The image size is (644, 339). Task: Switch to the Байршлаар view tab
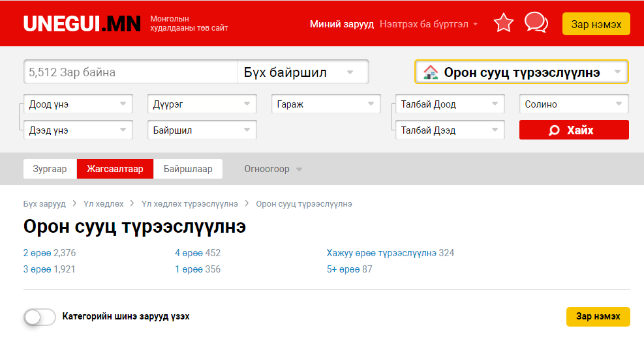tap(188, 169)
